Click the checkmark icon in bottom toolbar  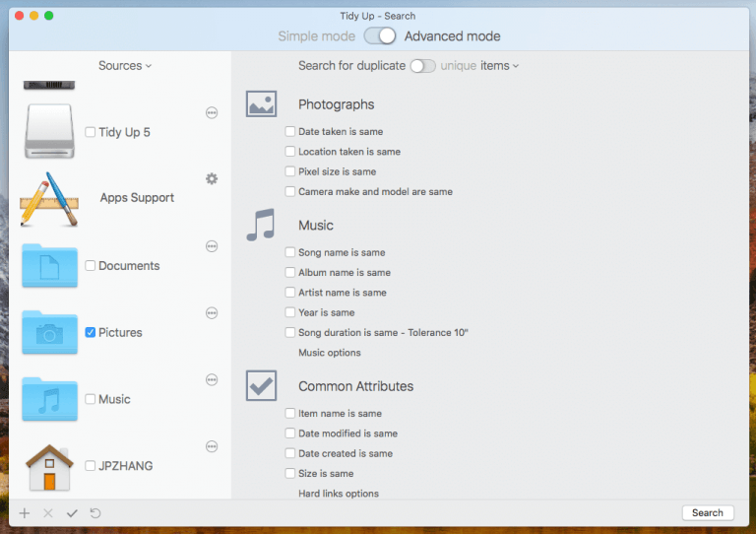coord(72,513)
